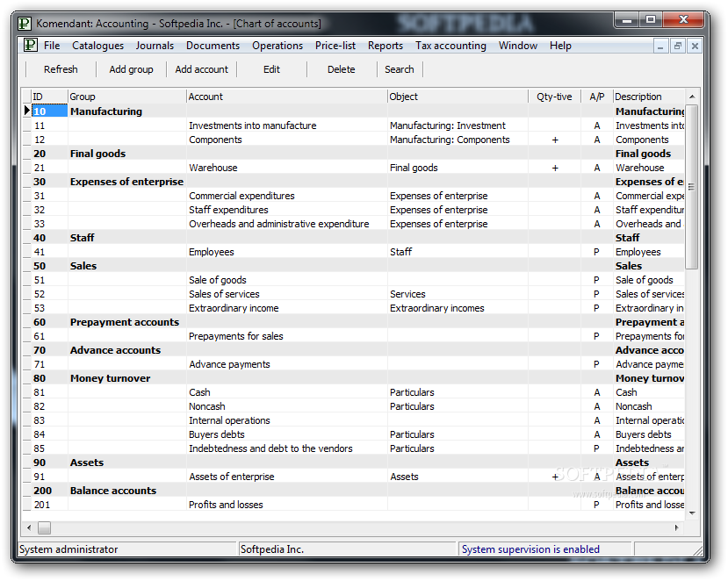Open the Window menu
Screen dimensions: 728x581
[517, 46]
